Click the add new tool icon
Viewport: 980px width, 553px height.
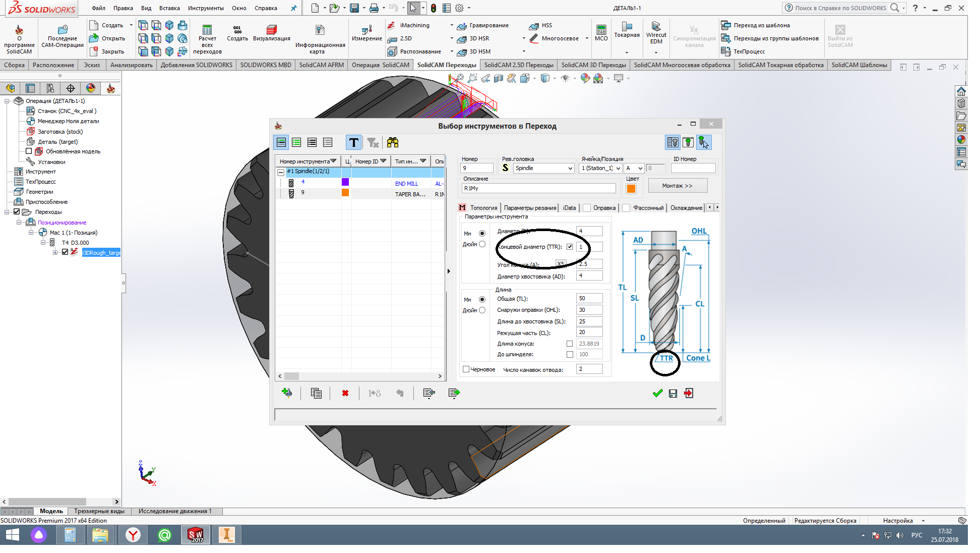tap(287, 393)
